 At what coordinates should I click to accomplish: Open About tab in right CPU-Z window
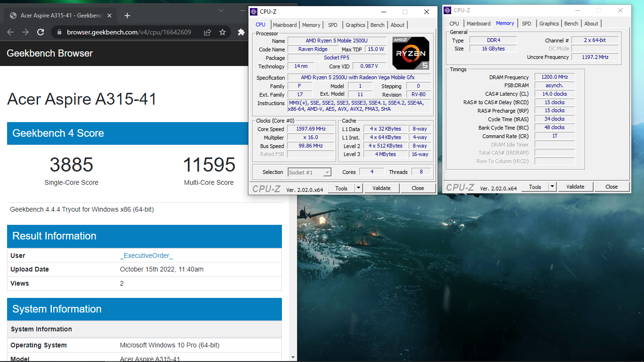tap(591, 24)
